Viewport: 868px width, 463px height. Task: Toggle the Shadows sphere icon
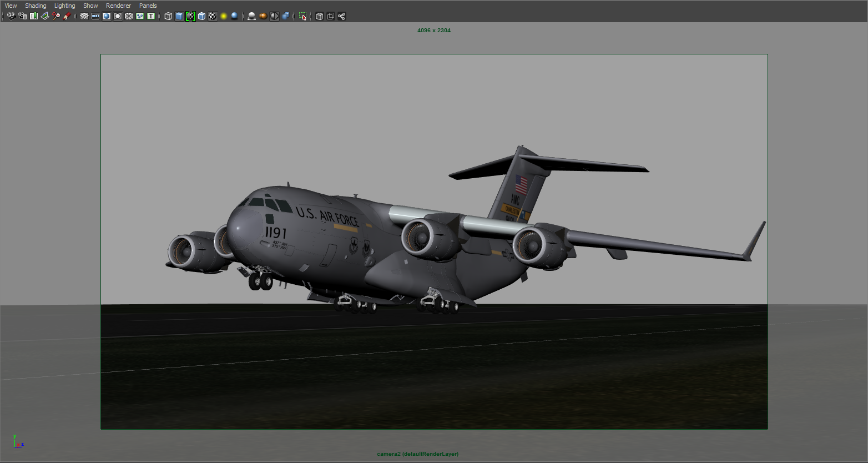(235, 16)
